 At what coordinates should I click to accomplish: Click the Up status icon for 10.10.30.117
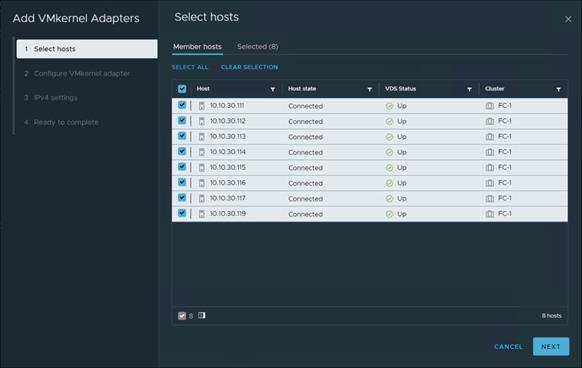pos(389,199)
